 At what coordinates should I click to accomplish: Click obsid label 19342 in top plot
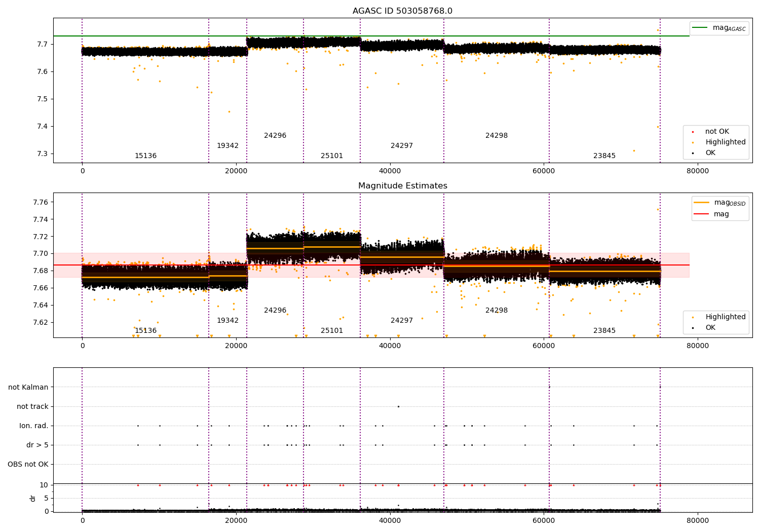(x=227, y=146)
